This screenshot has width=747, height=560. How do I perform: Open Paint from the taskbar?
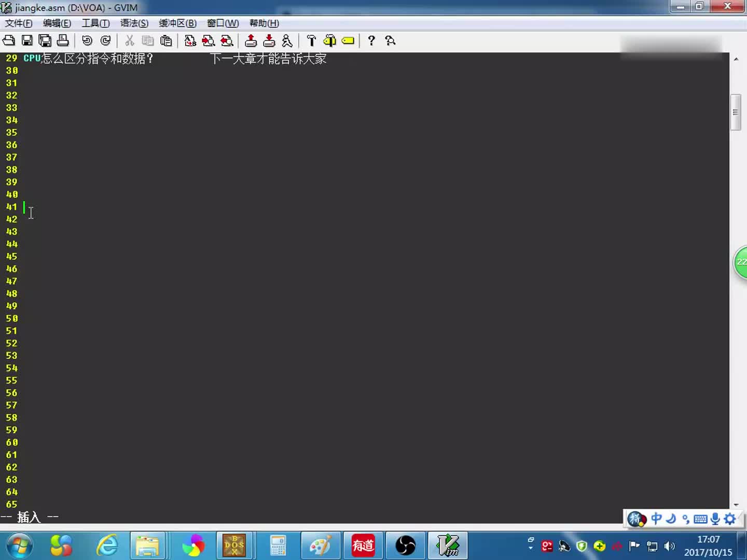(320, 545)
